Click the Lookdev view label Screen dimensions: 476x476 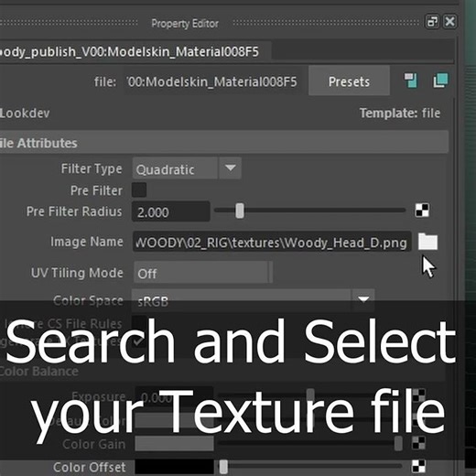tap(25, 114)
